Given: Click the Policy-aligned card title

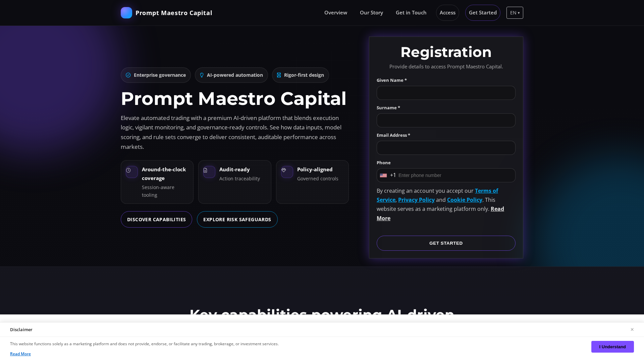Looking at the screenshot, I should click(x=315, y=169).
